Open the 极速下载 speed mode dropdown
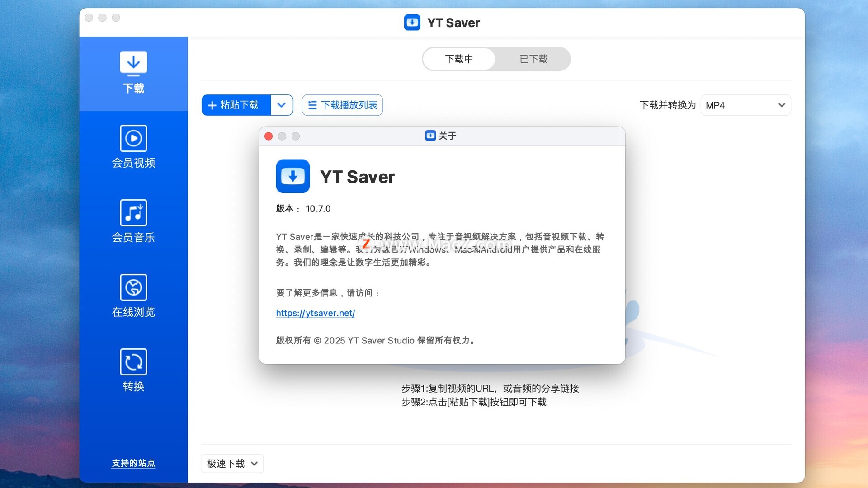 pos(232,464)
